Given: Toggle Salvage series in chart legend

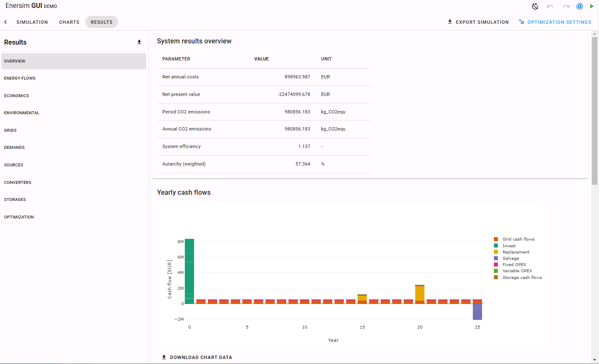Looking at the screenshot, I should point(511,259).
